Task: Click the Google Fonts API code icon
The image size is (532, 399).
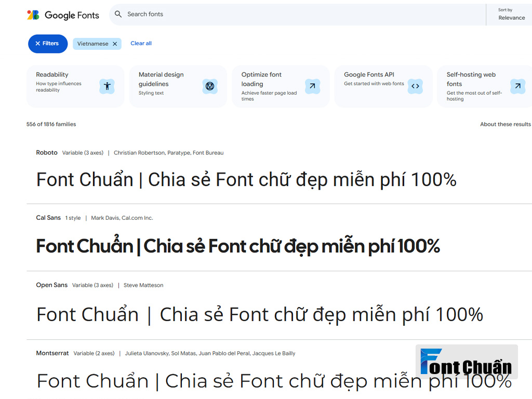Action: tap(415, 86)
